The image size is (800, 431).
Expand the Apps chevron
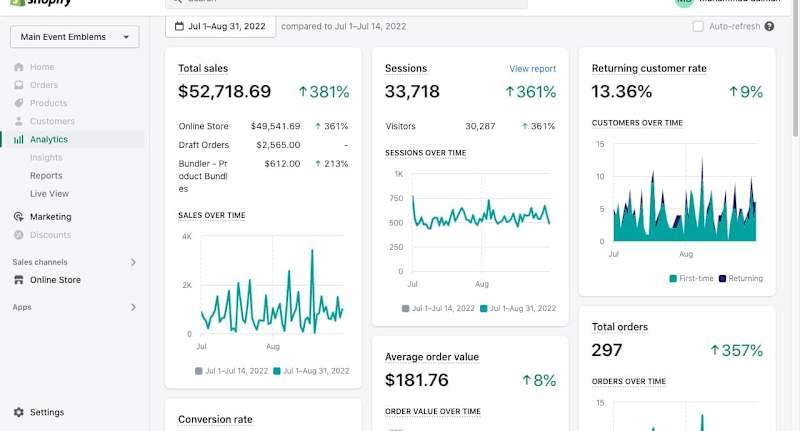(133, 307)
